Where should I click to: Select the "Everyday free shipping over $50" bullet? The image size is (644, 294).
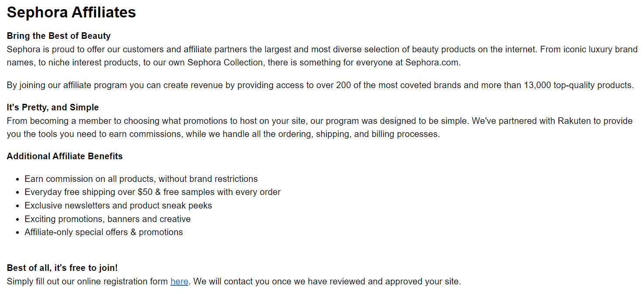152,192
